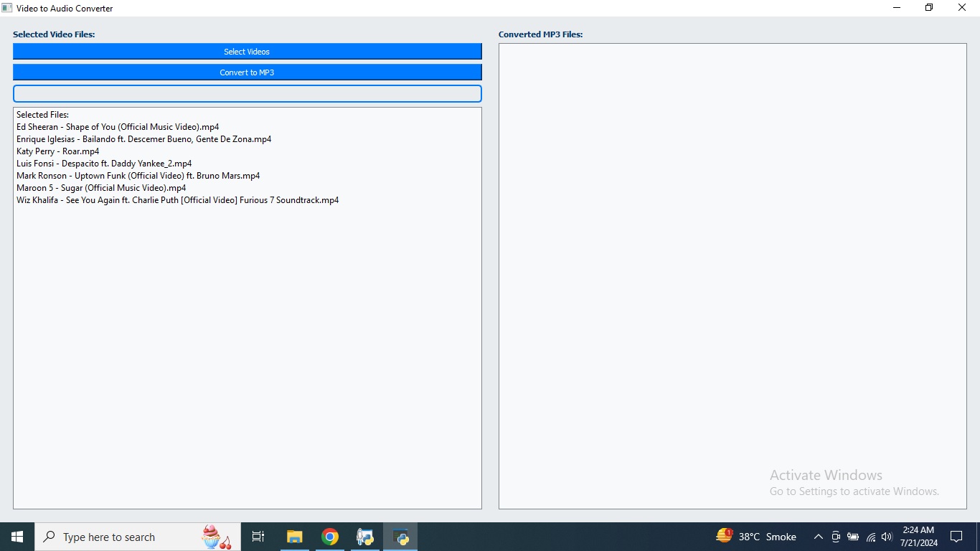Open Wi-Fi network settings tray icon
This screenshot has width=980, height=551.
871,537
